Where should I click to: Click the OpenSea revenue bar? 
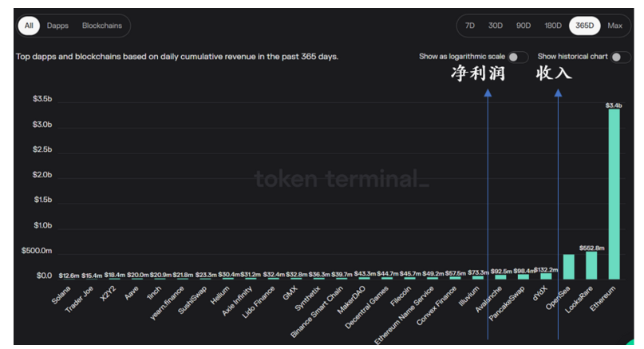tap(569, 267)
